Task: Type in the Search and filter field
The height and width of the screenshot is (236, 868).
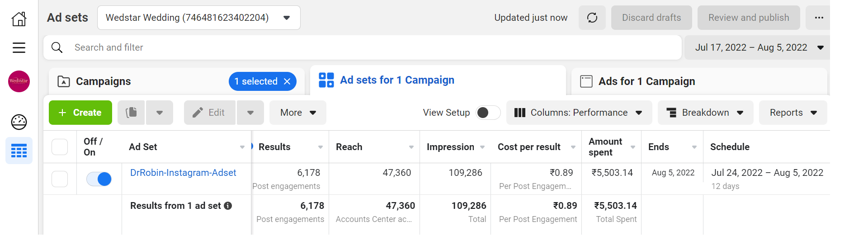Action: click(362, 47)
